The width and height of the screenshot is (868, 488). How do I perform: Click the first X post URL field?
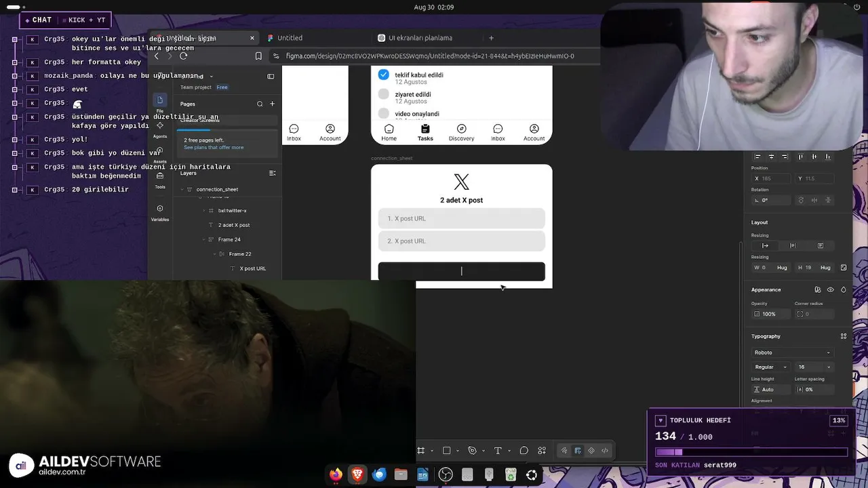461,218
